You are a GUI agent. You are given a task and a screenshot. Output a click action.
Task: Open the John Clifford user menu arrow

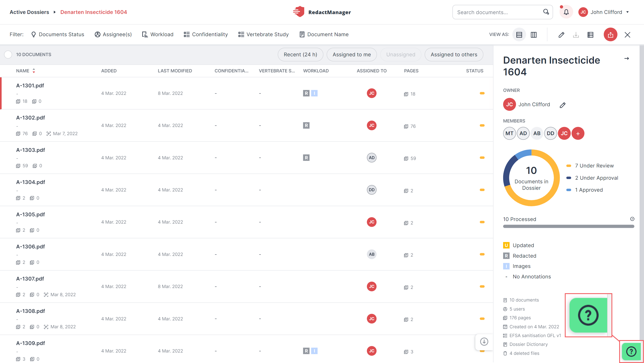coord(627,12)
